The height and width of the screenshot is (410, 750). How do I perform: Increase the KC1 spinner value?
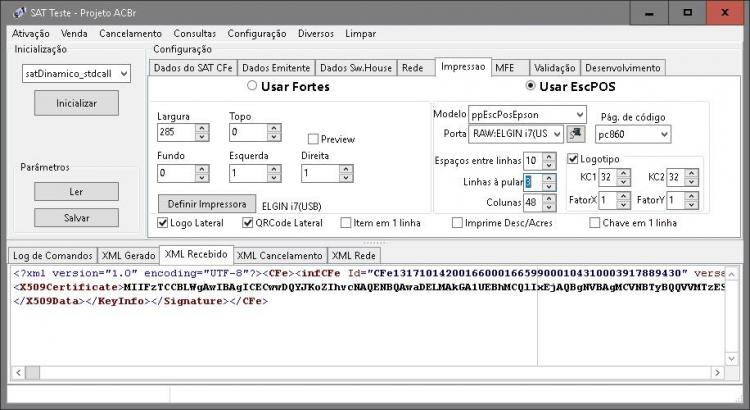pos(624,173)
